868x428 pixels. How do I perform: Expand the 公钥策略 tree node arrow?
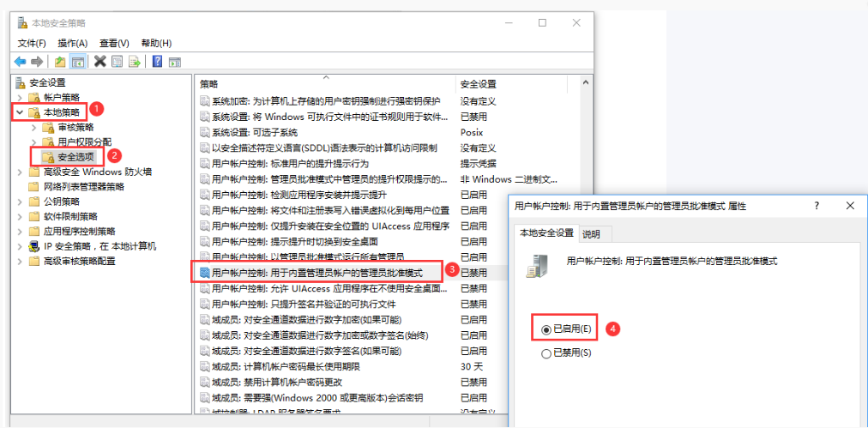point(21,202)
